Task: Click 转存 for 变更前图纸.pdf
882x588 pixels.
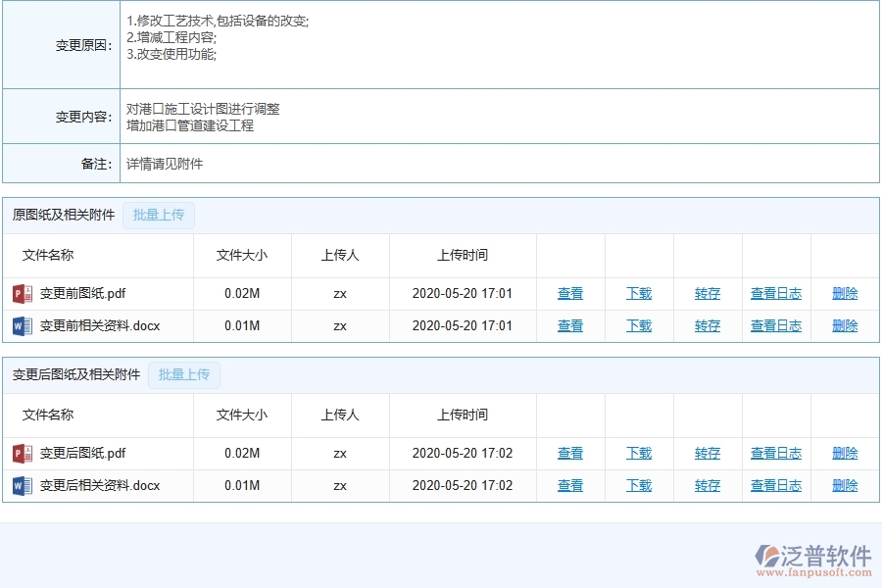Action: coord(707,293)
